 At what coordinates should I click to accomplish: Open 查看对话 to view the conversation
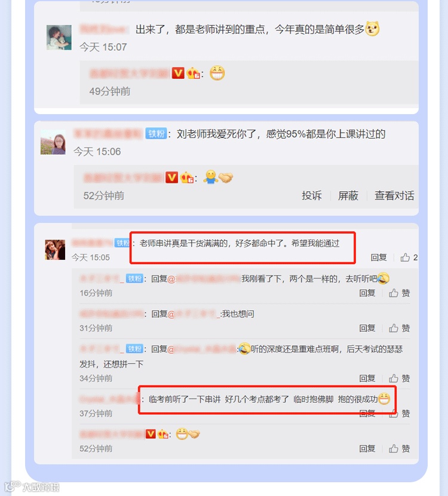click(x=394, y=195)
